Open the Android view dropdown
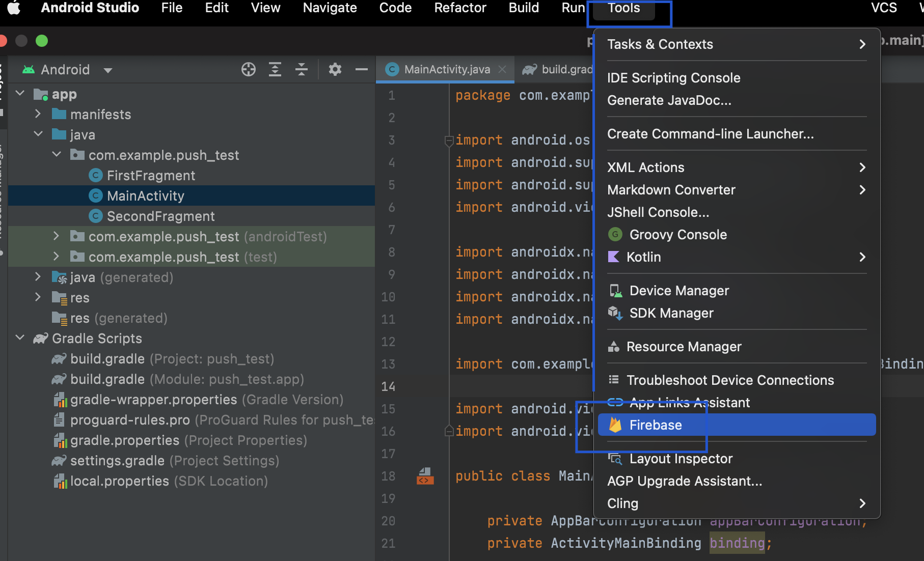Viewport: 924px width, 561px height. coord(107,70)
